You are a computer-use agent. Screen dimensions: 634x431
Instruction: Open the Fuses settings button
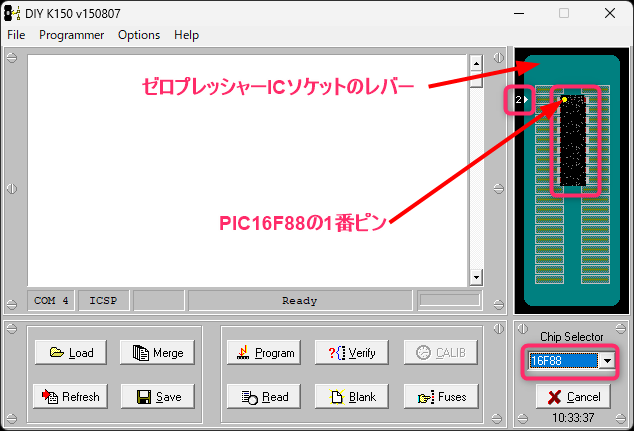(441, 397)
